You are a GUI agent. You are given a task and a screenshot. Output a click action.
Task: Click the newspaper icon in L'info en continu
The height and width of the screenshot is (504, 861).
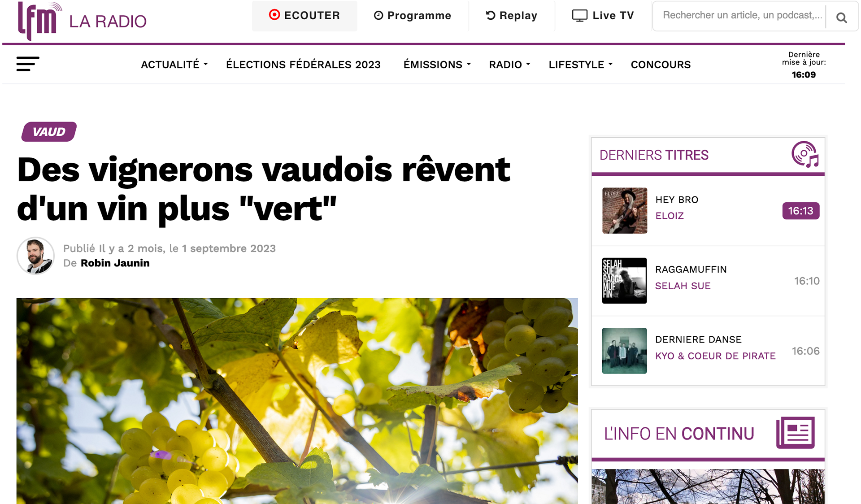coord(796,433)
